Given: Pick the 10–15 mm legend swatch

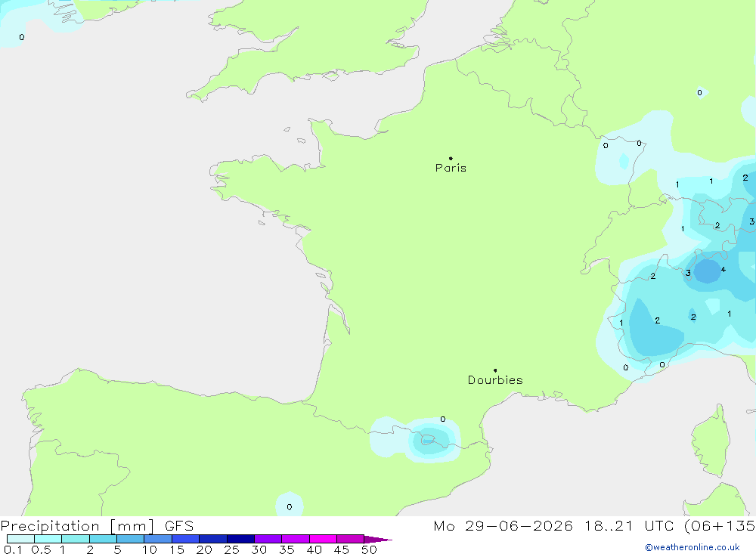Looking at the screenshot, I should click(158, 539).
